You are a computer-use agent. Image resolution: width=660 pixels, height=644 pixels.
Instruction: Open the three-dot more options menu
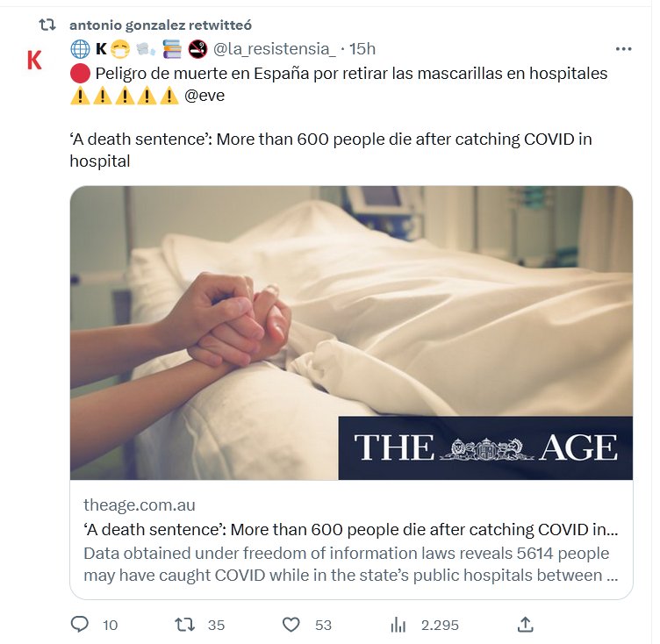tap(623, 49)
